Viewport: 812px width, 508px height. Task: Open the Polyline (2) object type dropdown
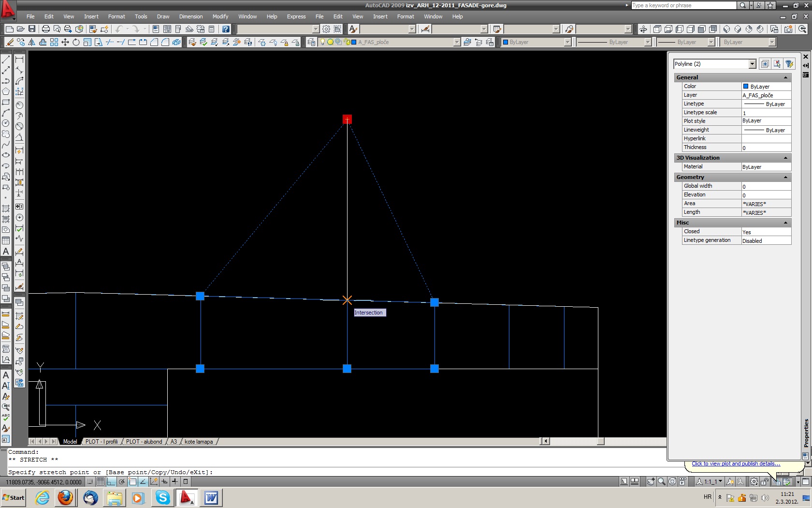(x=752, y=64)
